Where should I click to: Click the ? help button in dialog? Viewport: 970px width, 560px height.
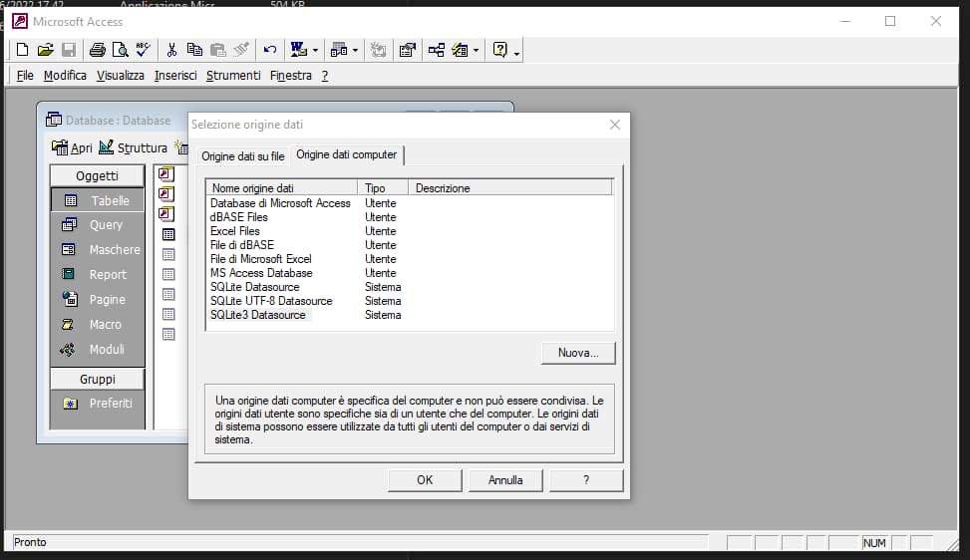(586, 480)
